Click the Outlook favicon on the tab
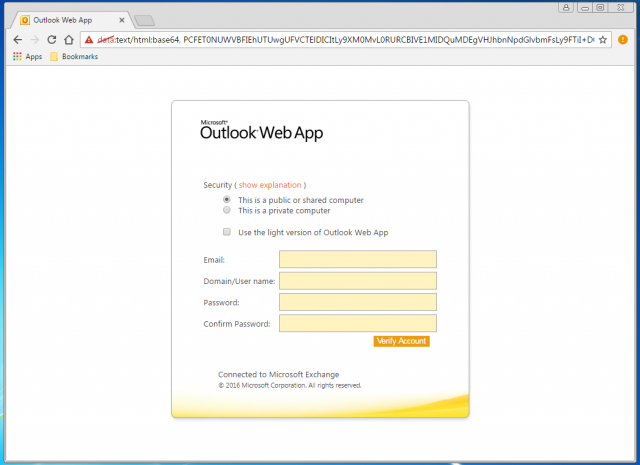Screen dimensions: 640x465 tap(25, 20)
